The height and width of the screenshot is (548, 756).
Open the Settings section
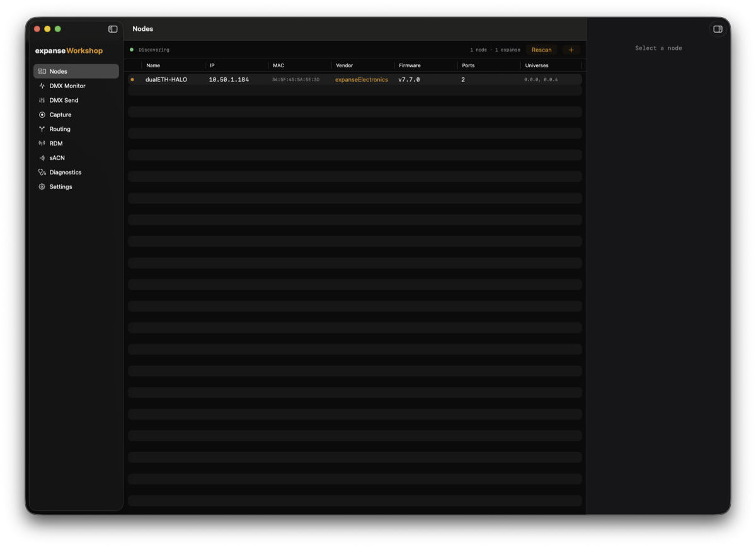pyautogui.click(x=76, y=186)
